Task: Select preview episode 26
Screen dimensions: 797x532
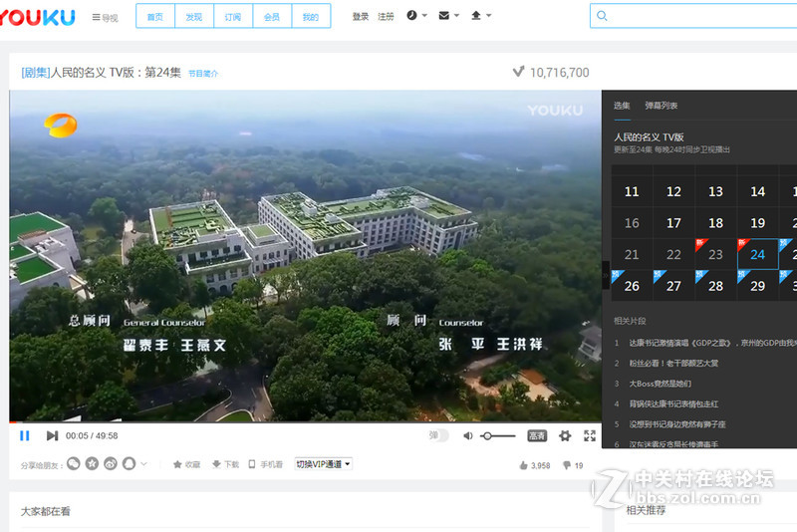Action: click(632, 286)
